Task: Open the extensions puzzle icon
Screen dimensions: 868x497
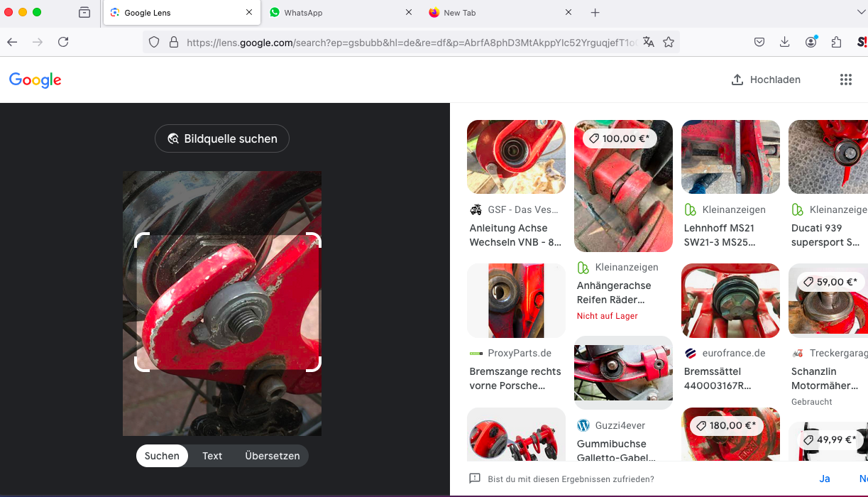Action: pyautogui.click(x=836, y=42)
